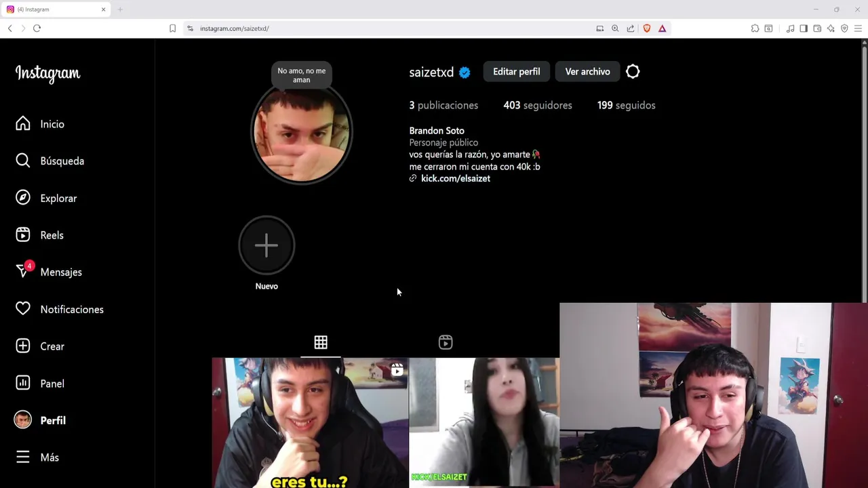868x488 pixels.
Task: Open the Leo AI sparkle icon
Action: (831, 28)
